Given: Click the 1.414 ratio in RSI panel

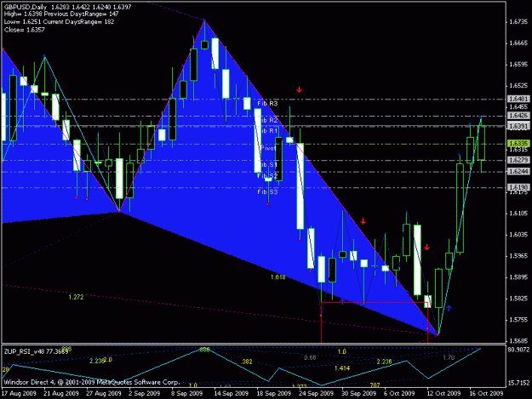Looking at the screenshot, I should (x=342, y=368).
